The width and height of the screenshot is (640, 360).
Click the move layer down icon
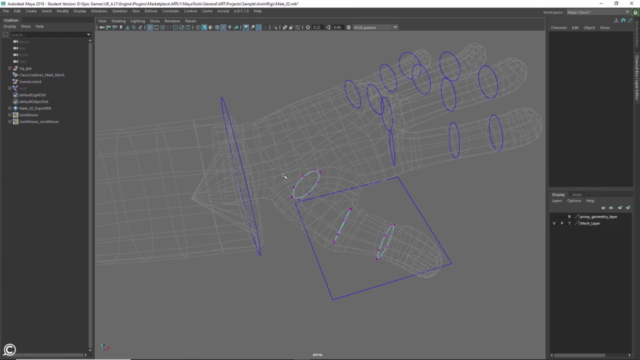pyautogui.click(x=611, y=208)
